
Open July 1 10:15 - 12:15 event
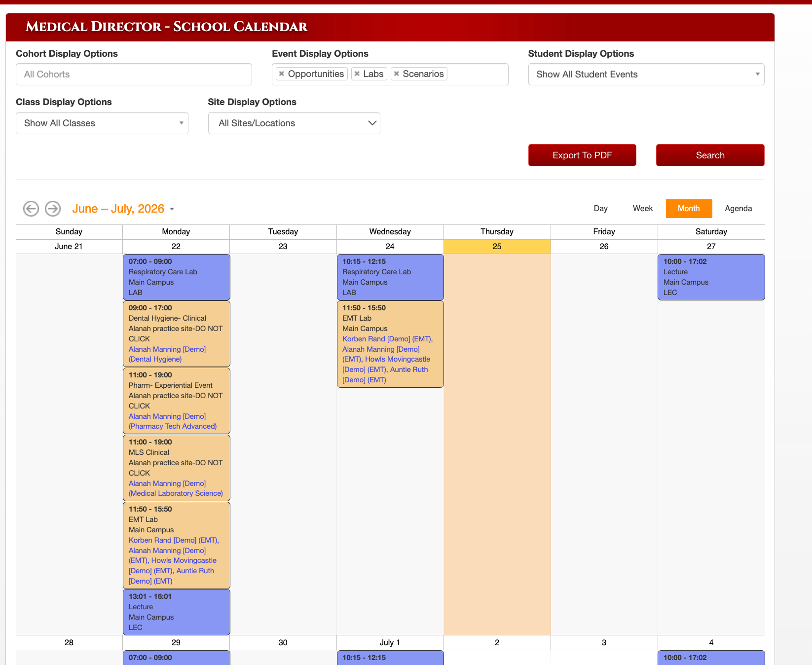click(x=390, y=658)
